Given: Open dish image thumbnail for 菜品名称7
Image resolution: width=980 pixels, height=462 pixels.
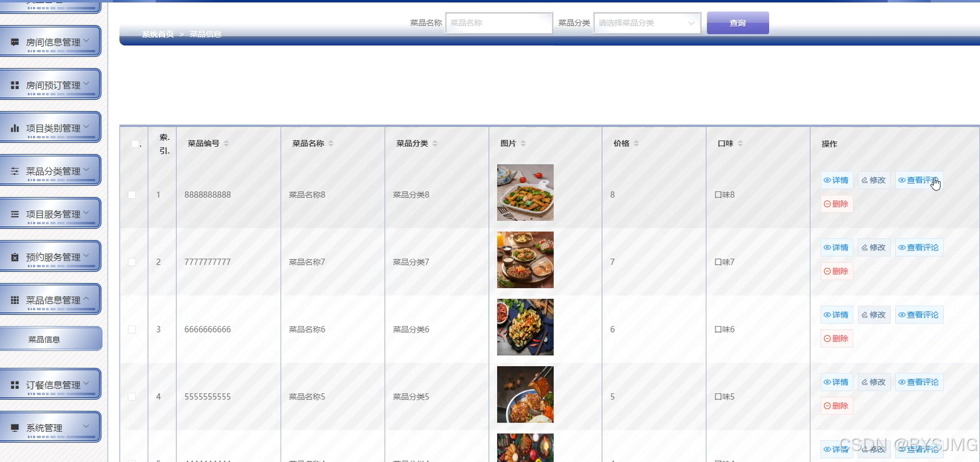Looking at the screenshot, I should coord(525,260).
